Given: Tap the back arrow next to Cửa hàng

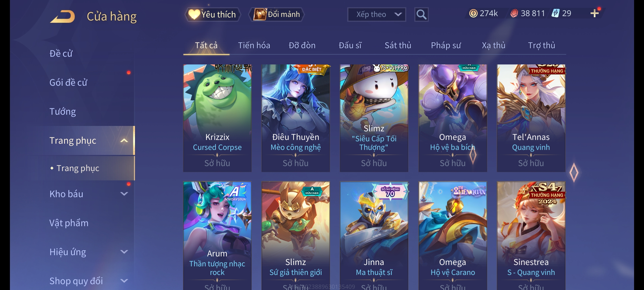Looking at the screenshot, I should tap(63, 16).
